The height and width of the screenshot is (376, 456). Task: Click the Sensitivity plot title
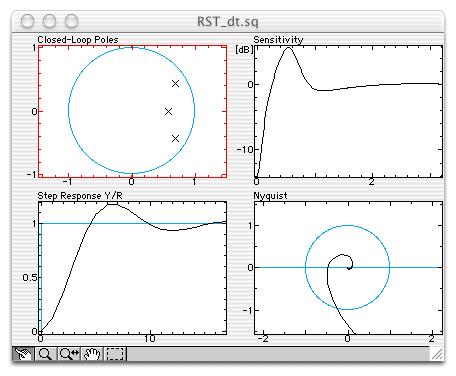pyautogui.click(x=278, y=40)
